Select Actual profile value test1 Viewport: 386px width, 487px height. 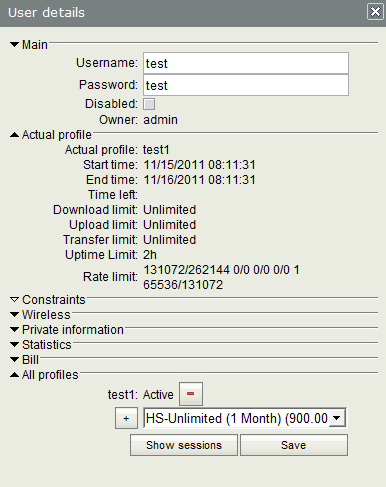pos(156,150)
